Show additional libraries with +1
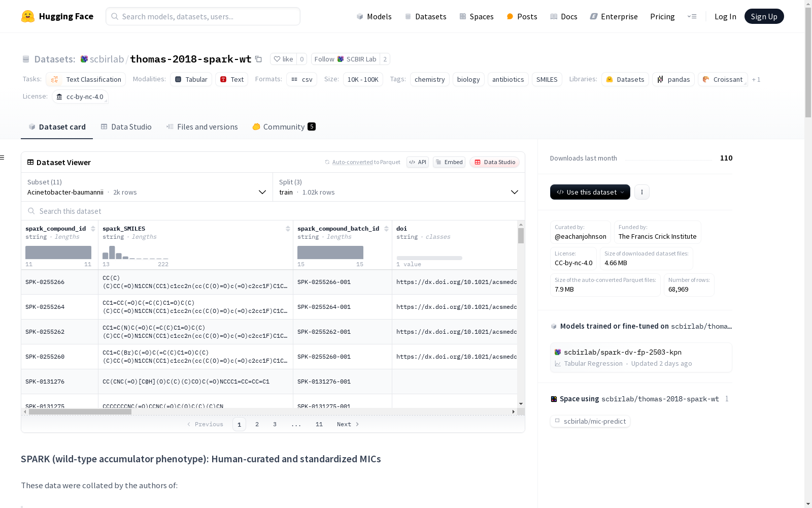812x508 pixels. point(756,79)
